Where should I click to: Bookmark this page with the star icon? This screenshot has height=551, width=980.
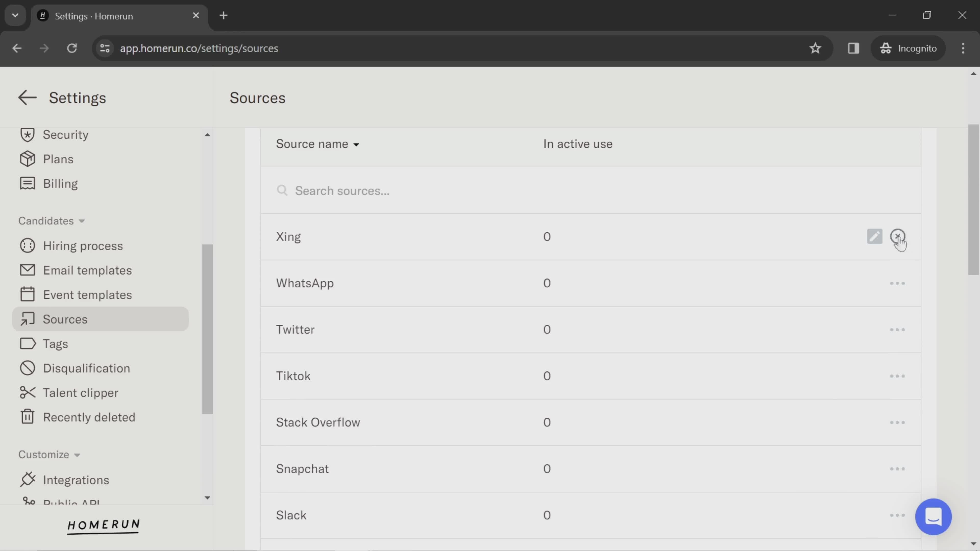coord(815,48)
